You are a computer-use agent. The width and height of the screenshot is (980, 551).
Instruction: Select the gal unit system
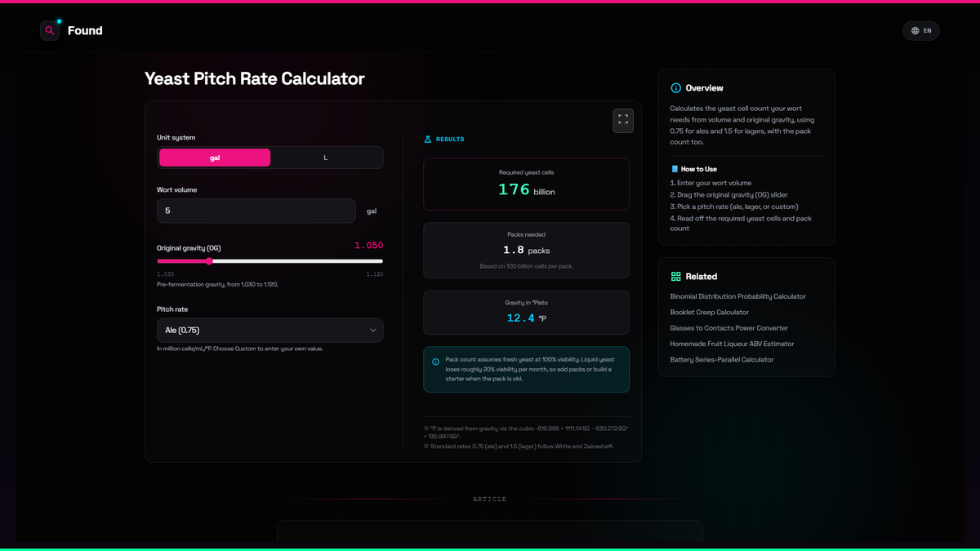tap(215, 158)
